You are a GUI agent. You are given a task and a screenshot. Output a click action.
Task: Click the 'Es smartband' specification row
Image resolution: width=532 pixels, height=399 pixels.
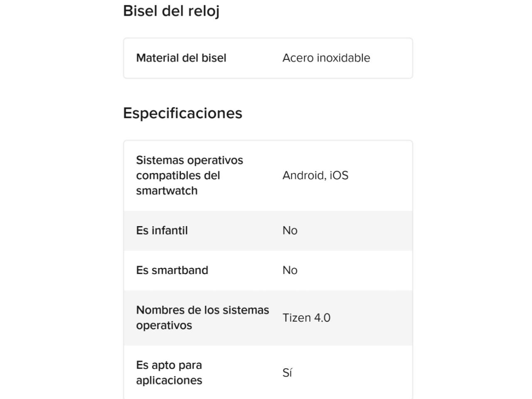coord(268,271)
